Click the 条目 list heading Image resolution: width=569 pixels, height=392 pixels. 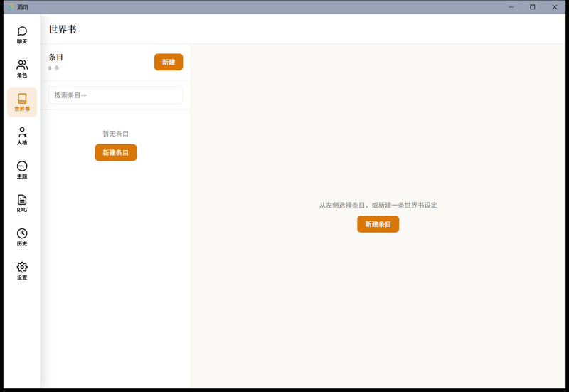[56, 58]
